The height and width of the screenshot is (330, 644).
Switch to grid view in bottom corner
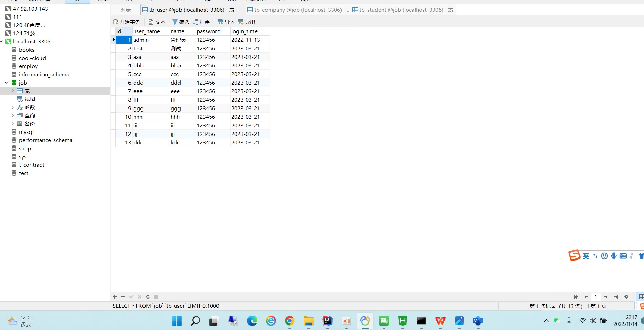[641, 297]
